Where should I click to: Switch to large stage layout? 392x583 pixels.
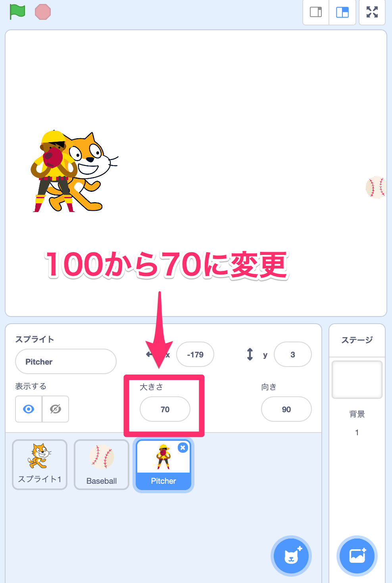342,12
